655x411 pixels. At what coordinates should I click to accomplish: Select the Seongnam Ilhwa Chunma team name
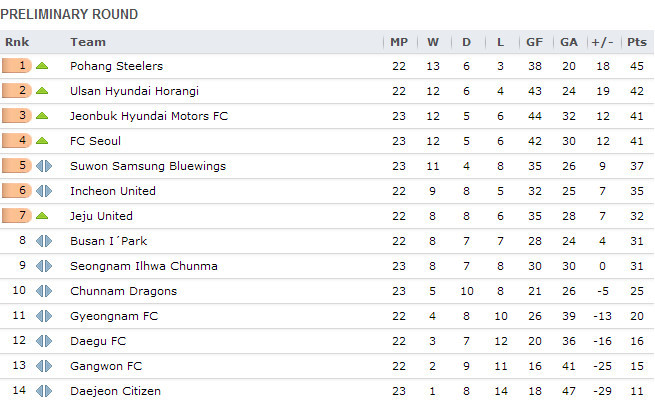coord(144,266)
